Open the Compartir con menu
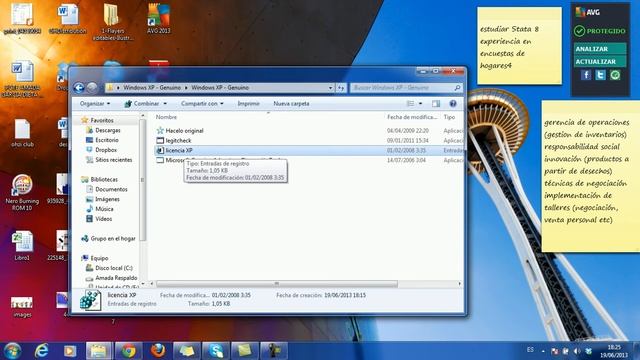The image size is (640, 360). coord(202,104)
